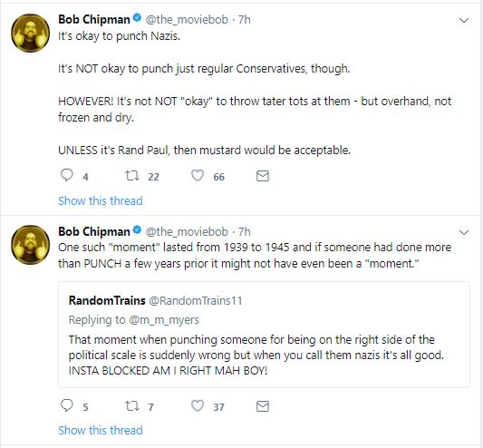
Task: Show the thread below the second tweet
Action: [x=101, y=430]
